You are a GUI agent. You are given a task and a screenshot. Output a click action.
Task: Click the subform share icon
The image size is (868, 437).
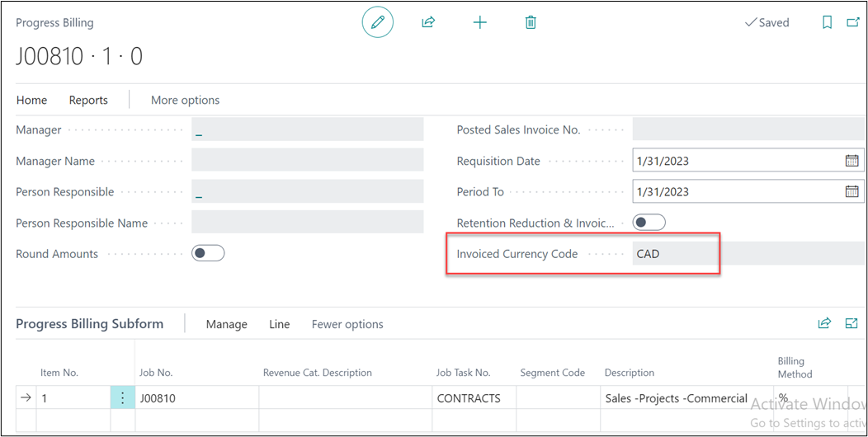coord(824,323)
